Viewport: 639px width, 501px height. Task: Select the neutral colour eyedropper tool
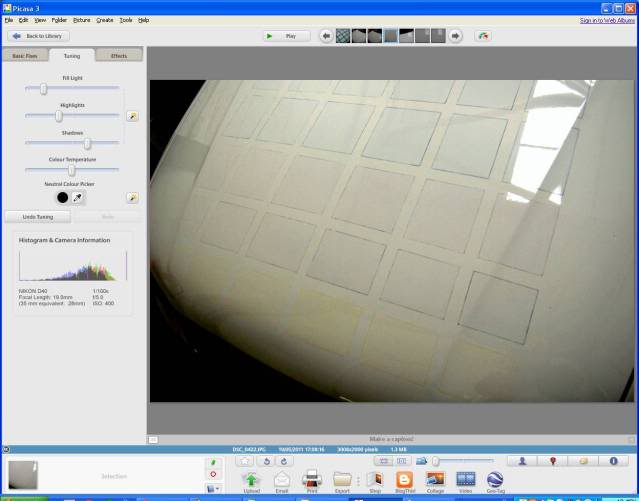pos(78,198)
